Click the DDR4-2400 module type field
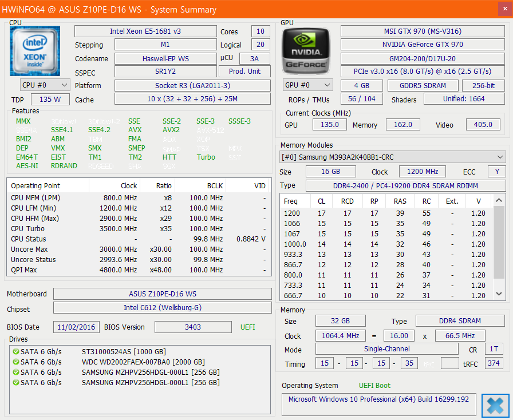 (x=406, y=186)
